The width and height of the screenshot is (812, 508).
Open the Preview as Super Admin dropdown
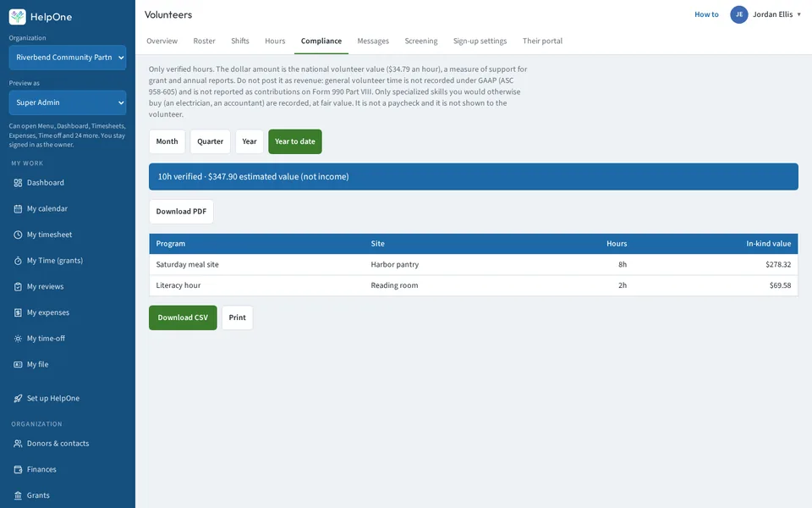click(68, 102)
